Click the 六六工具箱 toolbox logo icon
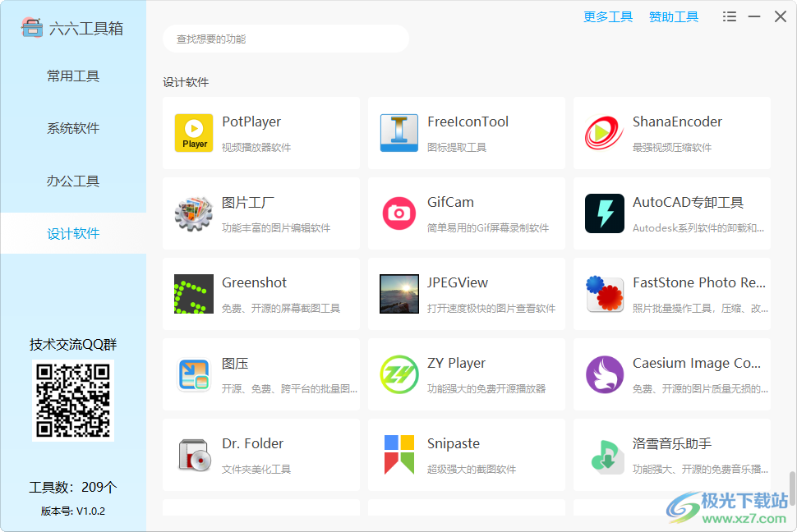Screen dimensions: 797x532 click(31, 28)
